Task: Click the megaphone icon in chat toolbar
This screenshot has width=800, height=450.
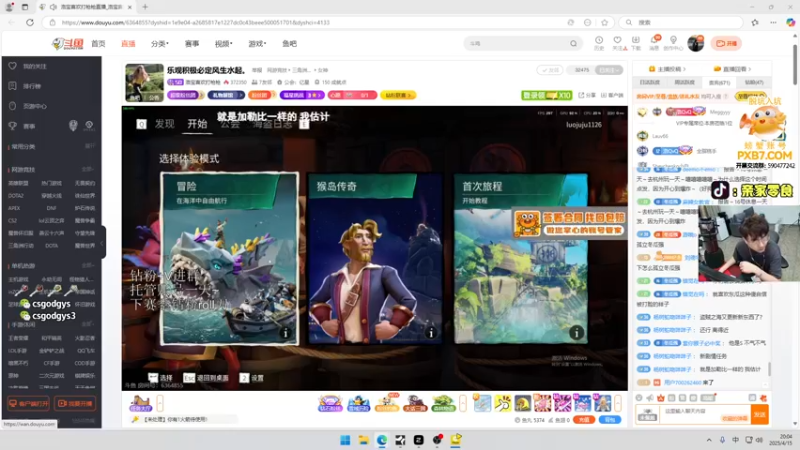Action: (x=650, y=398)
